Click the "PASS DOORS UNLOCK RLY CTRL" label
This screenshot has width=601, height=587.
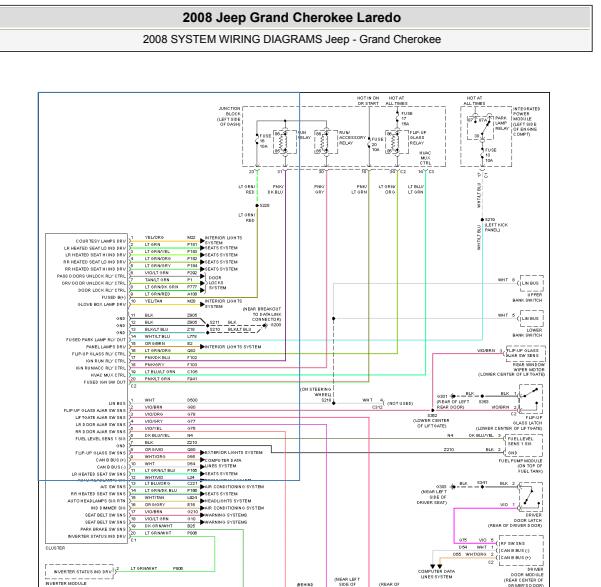coord(91,276)
